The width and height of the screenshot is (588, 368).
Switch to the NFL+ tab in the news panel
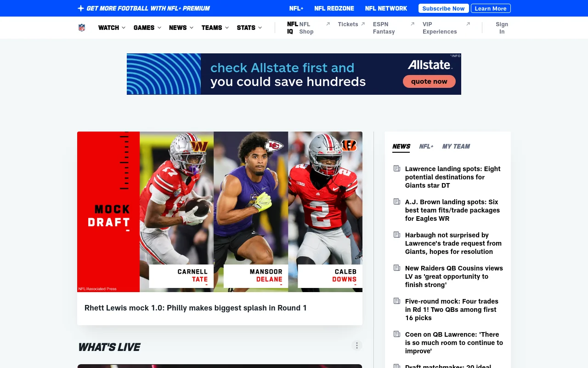(426, 146)
